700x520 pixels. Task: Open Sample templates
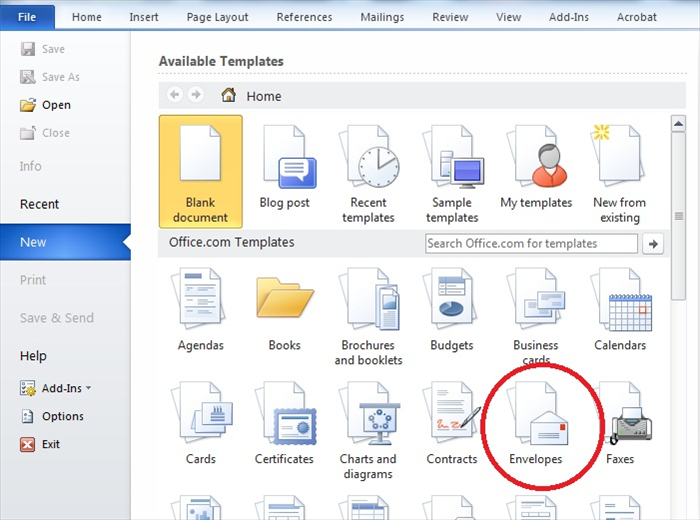pyautogui.click(x=452, y=173)
